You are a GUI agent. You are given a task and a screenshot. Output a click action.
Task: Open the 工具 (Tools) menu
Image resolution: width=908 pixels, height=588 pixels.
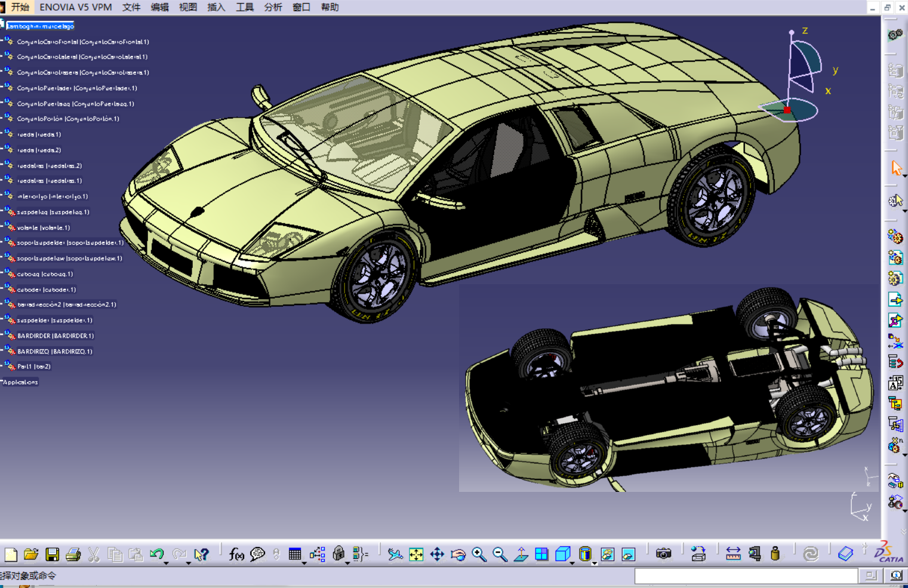tap(245, 7)
